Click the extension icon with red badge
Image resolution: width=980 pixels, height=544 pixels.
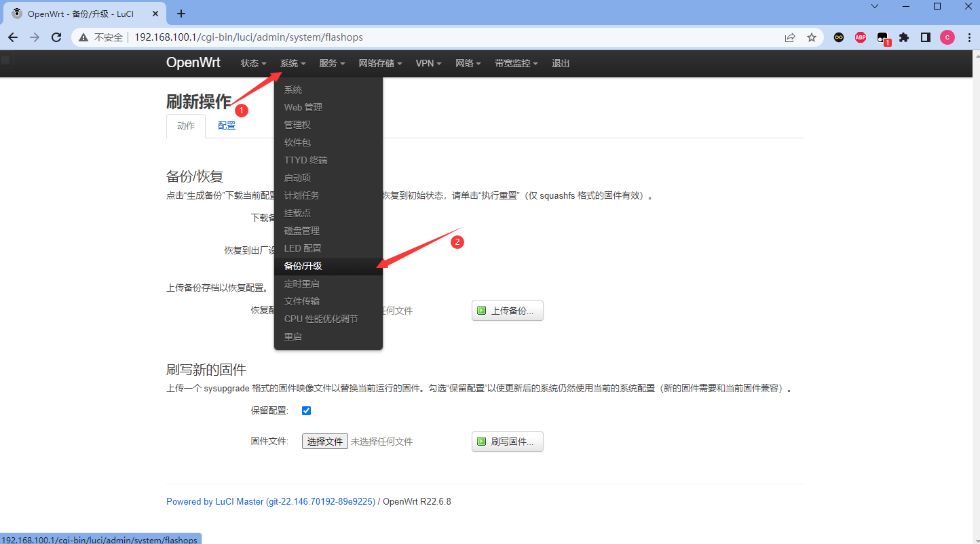883,38
